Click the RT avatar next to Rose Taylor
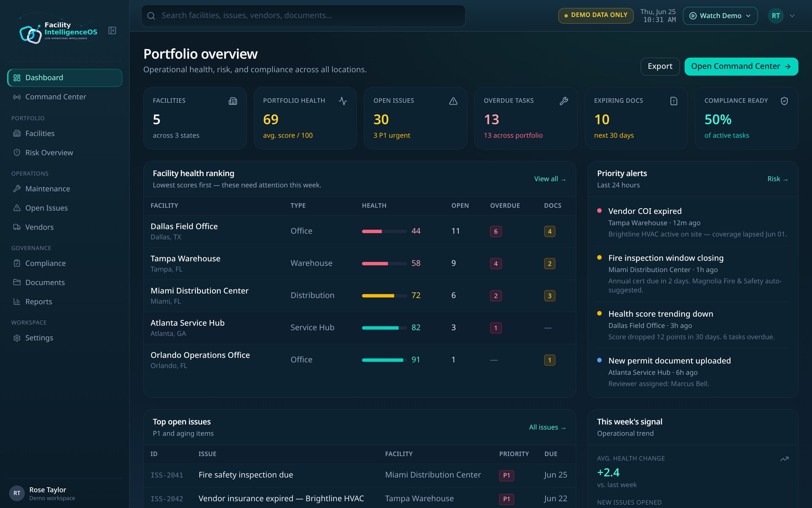Image resolution: width=812 pixels, height=508 pixels. (17, 493)
